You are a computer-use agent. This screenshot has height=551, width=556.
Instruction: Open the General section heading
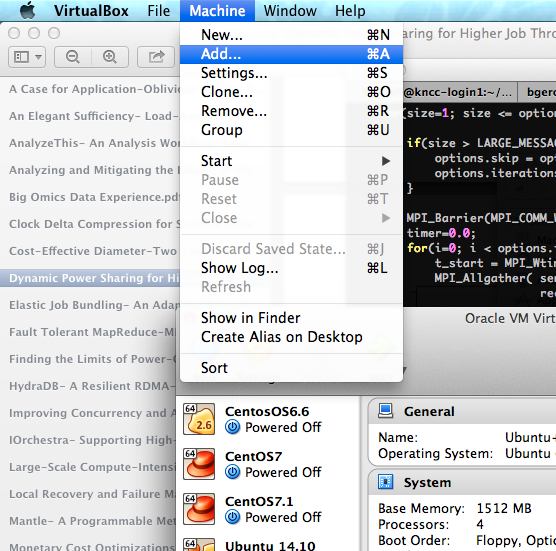pyautogui.click(x=429, y=412)
